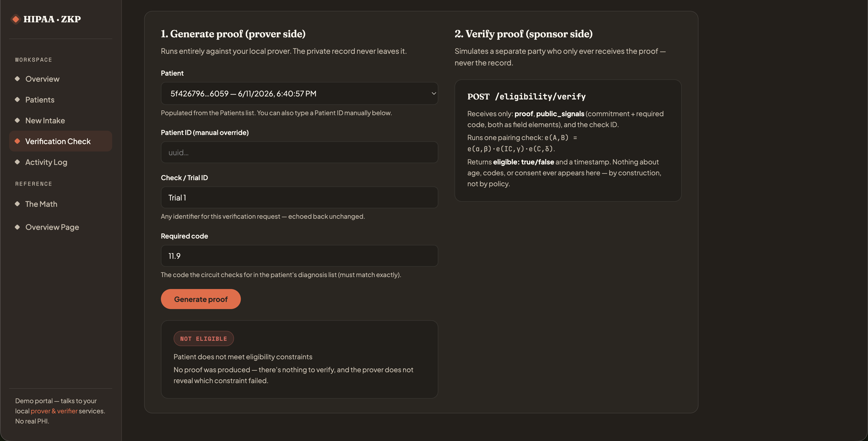Click the diamond bullet beside New Intake
The height and width of the screenshot is (441, 868).
coord(17,120)
